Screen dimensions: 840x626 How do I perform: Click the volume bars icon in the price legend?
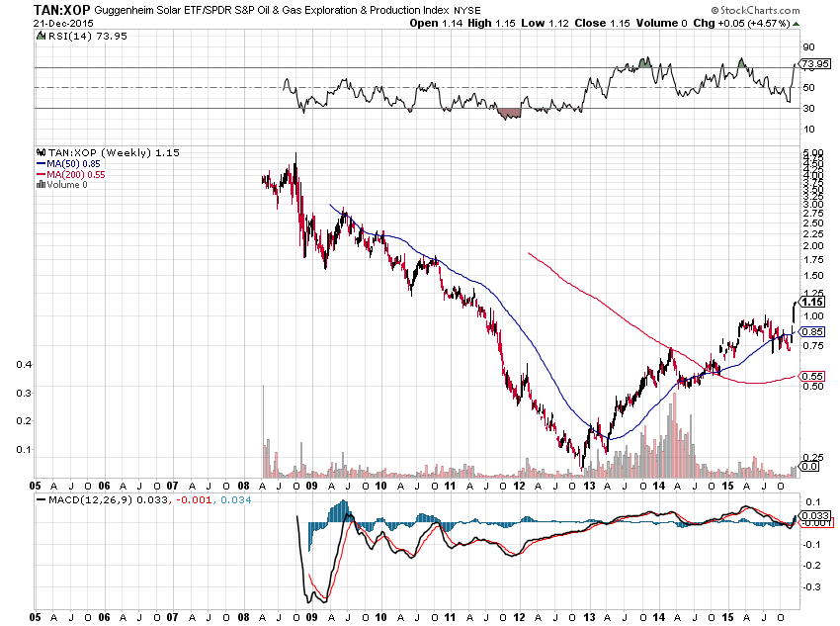point(41,184)
